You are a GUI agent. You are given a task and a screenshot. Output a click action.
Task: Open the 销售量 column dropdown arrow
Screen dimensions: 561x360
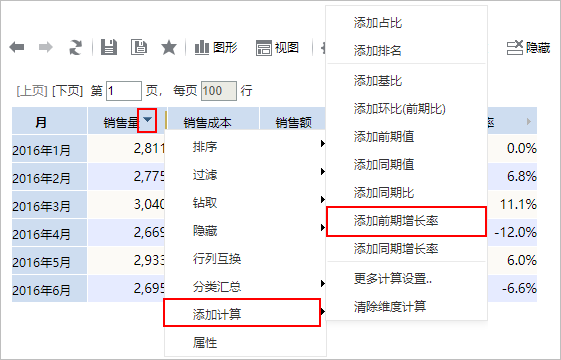[147, 121]
